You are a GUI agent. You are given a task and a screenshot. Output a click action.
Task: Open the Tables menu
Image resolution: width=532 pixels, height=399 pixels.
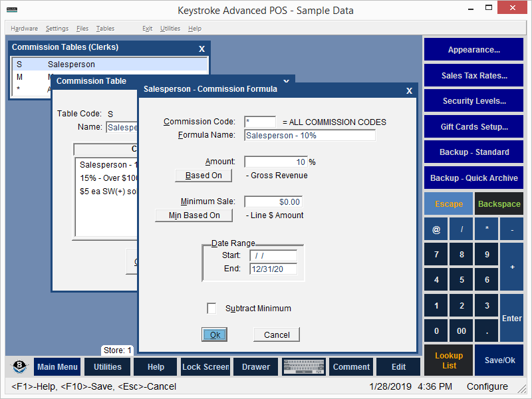pyautogui.click(x=105, y=29)
